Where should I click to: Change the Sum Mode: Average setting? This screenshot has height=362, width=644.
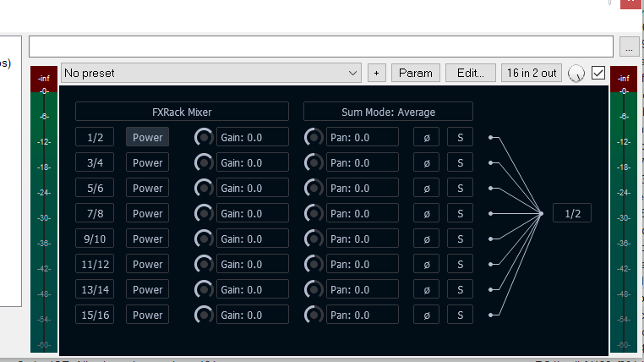388,112
